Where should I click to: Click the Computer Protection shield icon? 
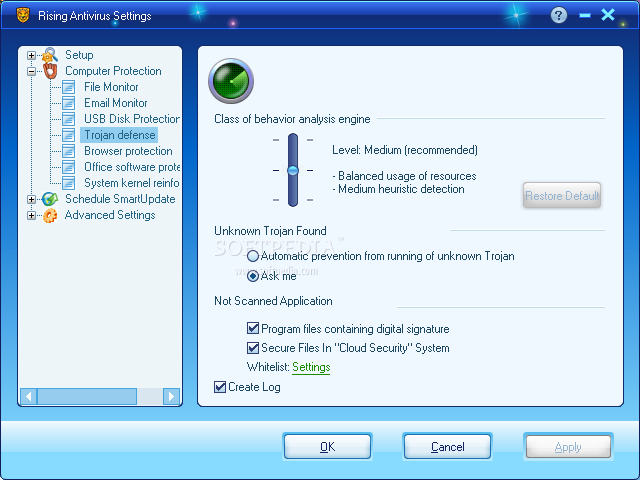pyautogui.click(x=50, y=71)
